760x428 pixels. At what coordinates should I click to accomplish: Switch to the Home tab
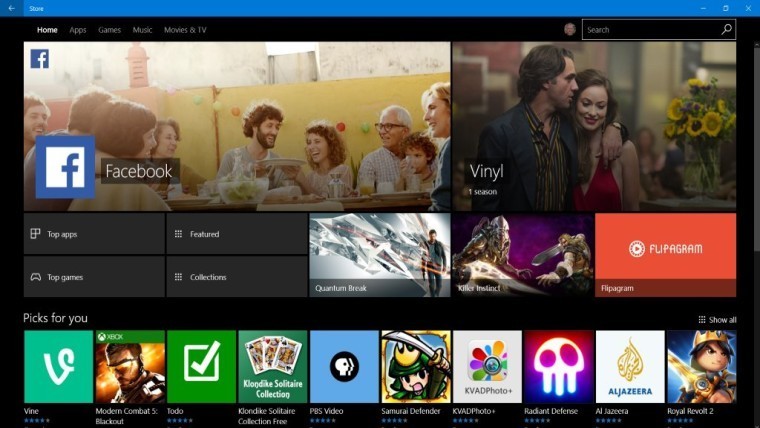[47, 30]
